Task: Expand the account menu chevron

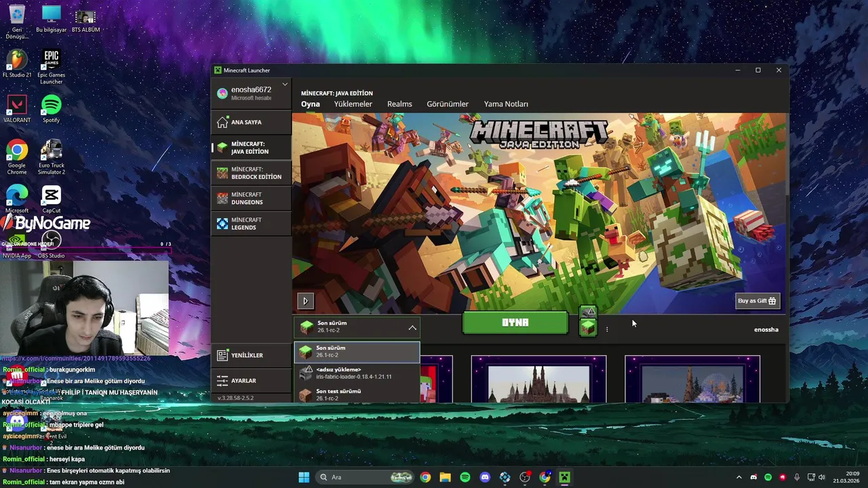Action: point(285,85)
